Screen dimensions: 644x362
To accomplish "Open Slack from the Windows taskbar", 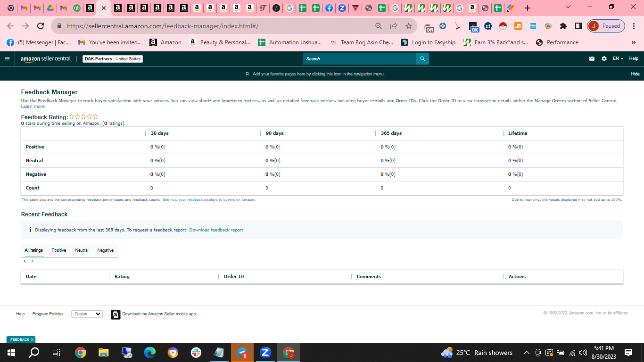I will [x=196, y=353].
